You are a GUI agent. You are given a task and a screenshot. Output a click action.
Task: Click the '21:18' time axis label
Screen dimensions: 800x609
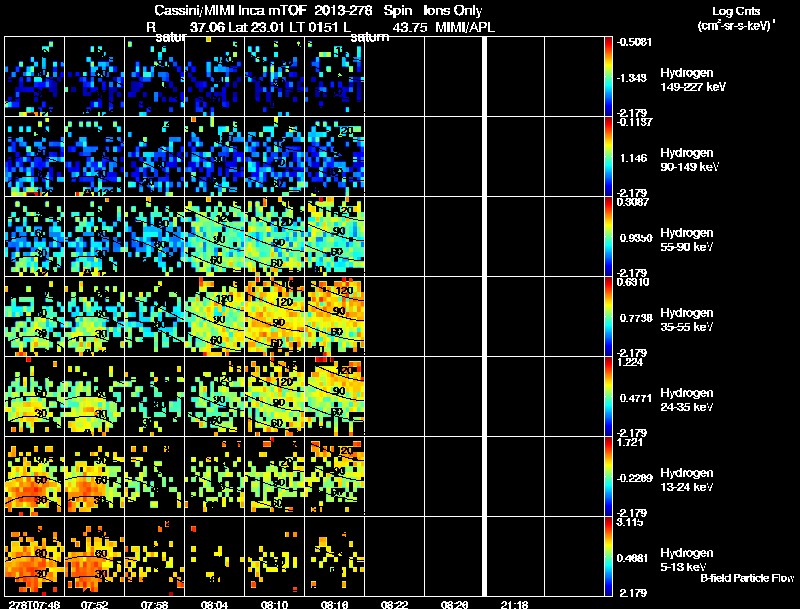(x=514, y=604)
